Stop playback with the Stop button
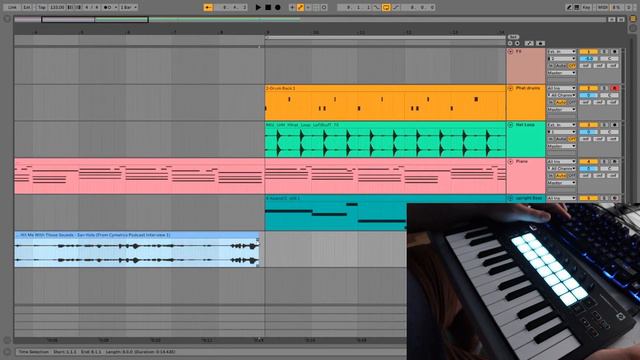Viewport: 640px width, 360px height. [268, 7]
